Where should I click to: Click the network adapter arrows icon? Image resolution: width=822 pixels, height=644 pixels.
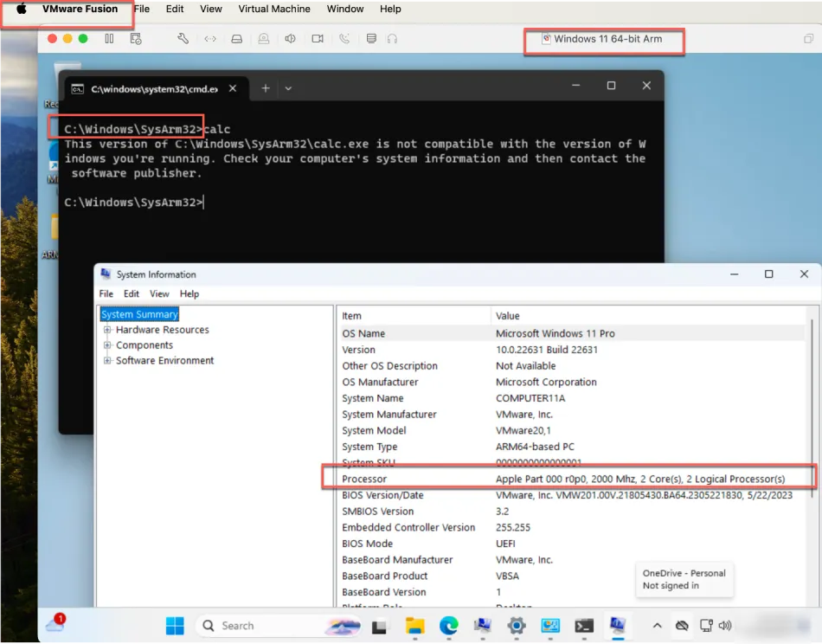coord(210,39)
